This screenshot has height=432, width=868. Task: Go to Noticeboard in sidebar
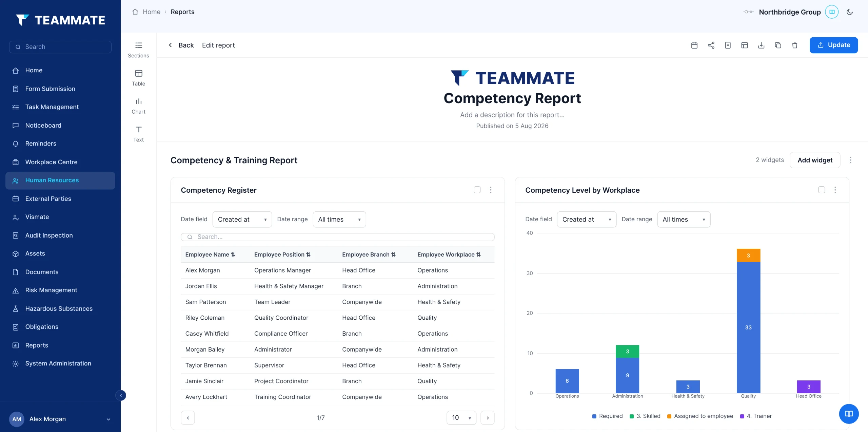[x=60, y=125]
